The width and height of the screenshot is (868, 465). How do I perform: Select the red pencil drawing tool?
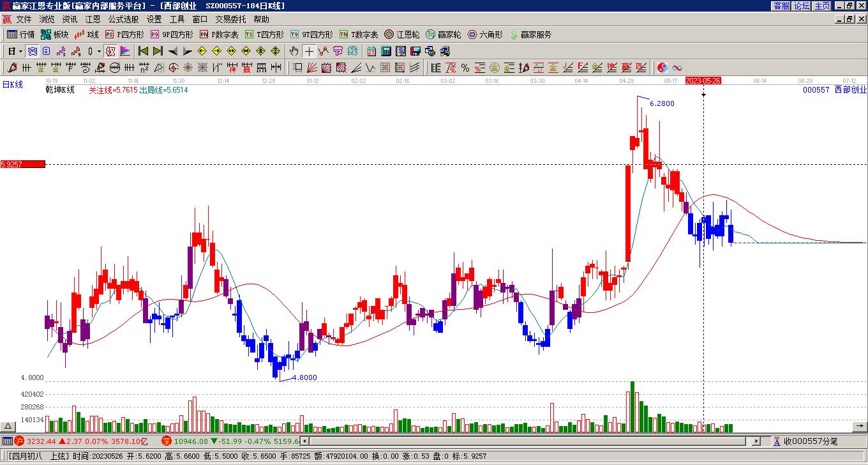(x=12, y=68)
